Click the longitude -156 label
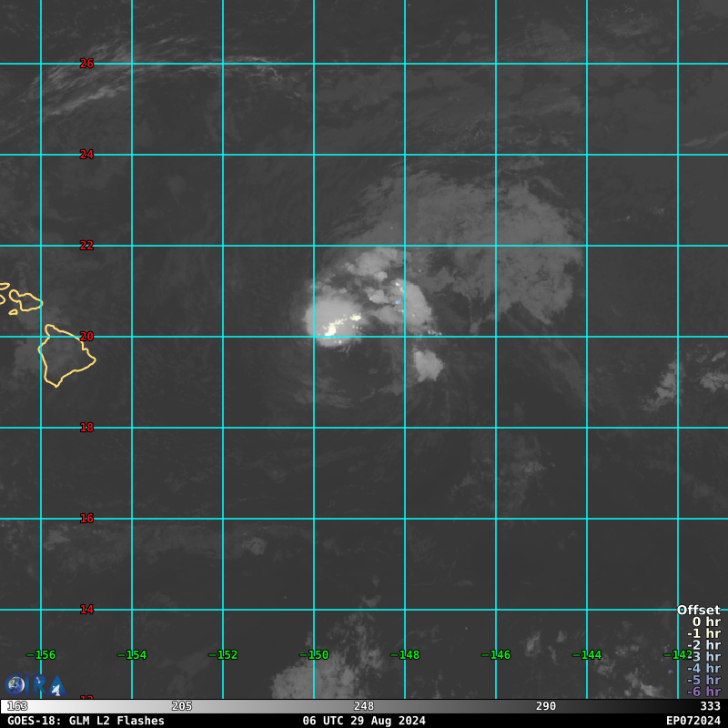728x728 pixels. (x=41, y=655)
